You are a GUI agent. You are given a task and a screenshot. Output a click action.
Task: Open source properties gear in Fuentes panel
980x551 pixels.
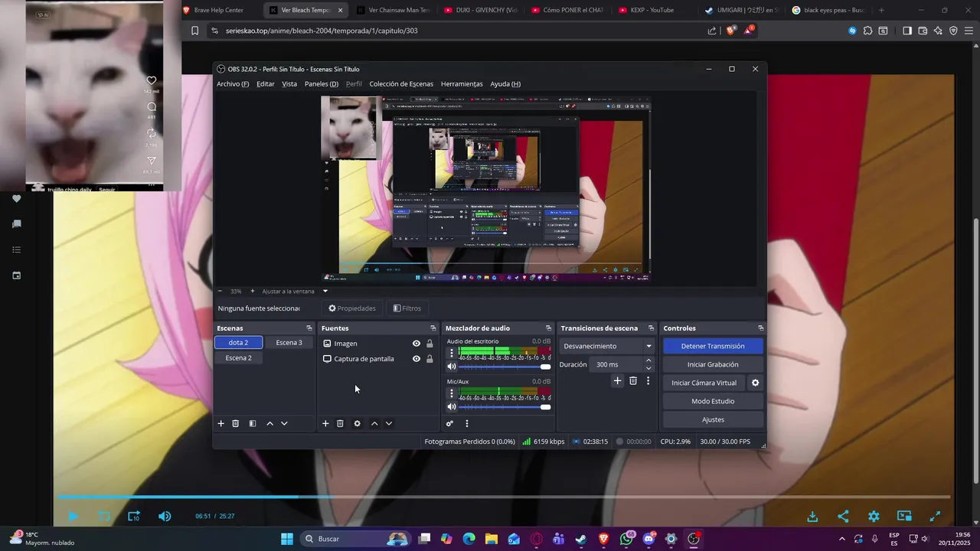357,423
